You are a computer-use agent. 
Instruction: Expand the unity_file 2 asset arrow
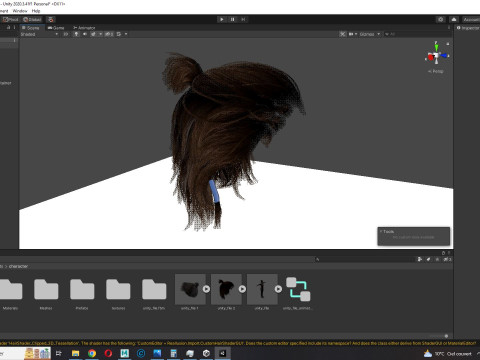point(242,289)
